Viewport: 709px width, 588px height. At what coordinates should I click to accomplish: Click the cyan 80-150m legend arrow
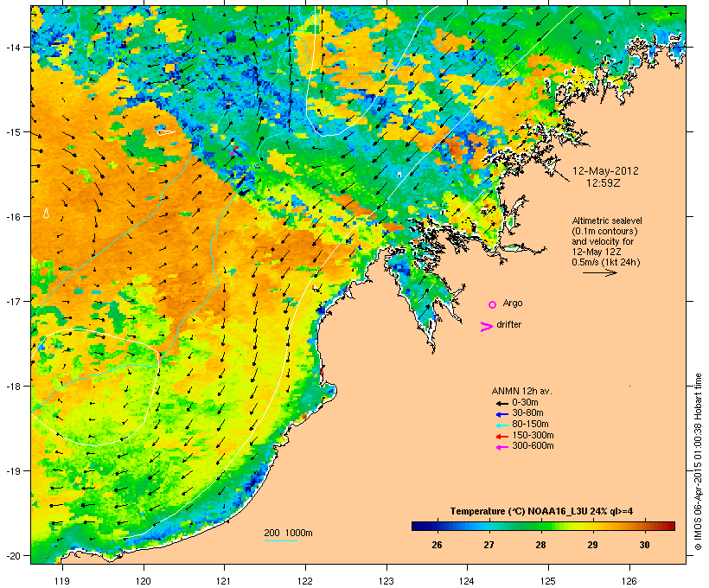(501, 425)
